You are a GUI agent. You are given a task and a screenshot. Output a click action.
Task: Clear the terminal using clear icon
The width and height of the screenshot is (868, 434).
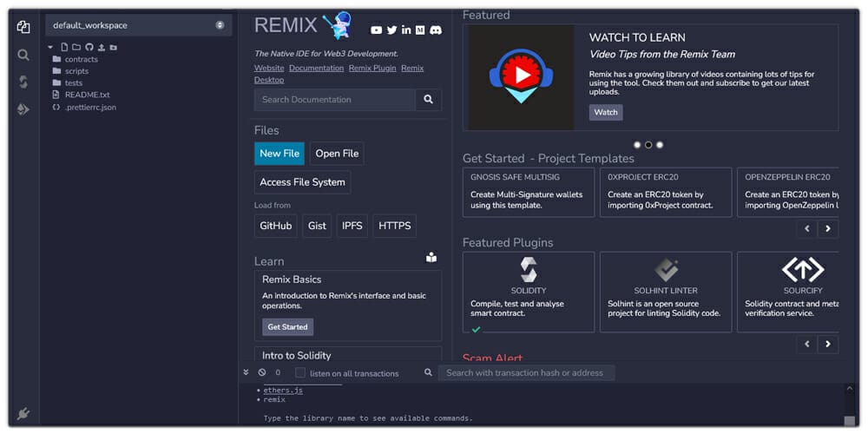[x=262, y=372]
